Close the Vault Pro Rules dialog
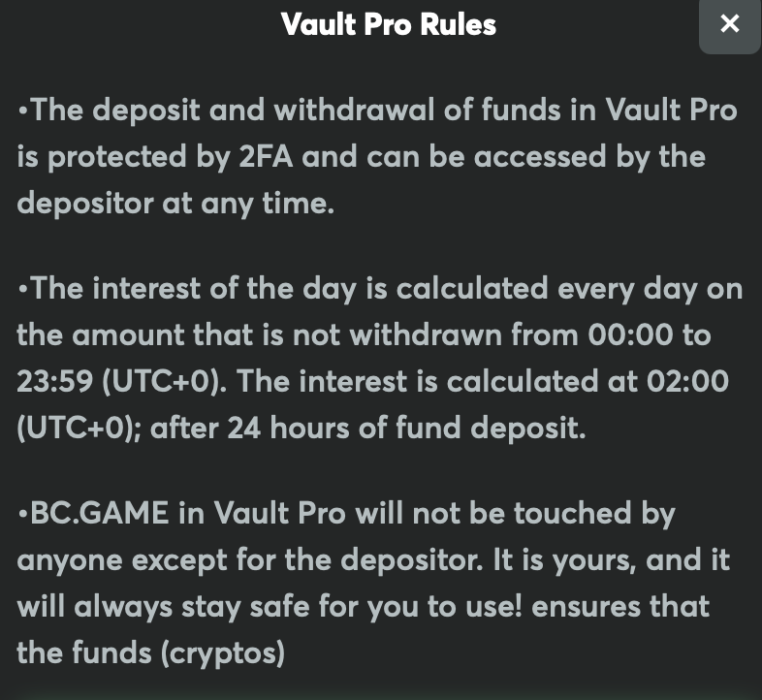Viewport: 762px width, 700px height. [730, 24]
